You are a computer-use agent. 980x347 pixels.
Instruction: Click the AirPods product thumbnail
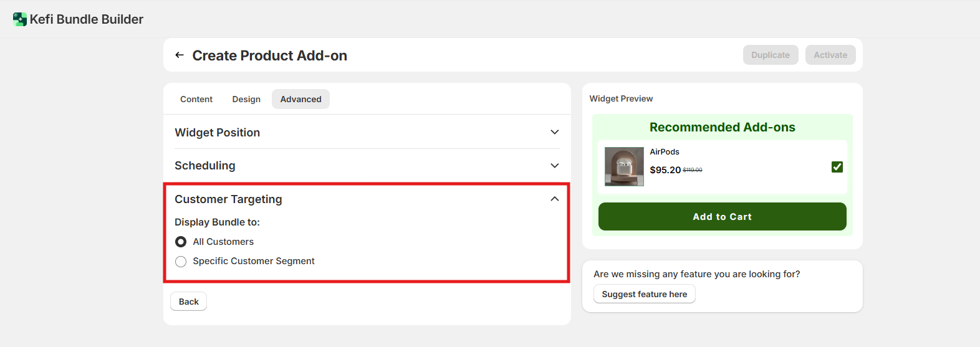click(x=624, y=166)
